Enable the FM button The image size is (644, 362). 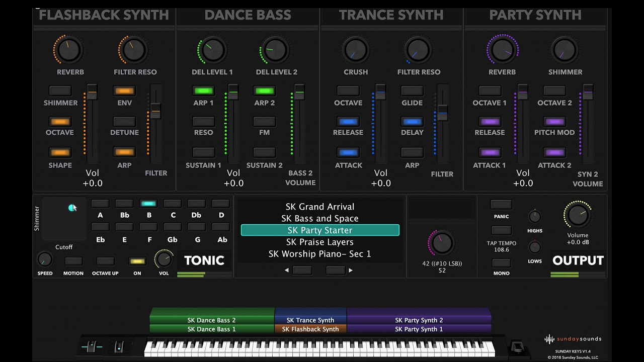coord(264,122)
